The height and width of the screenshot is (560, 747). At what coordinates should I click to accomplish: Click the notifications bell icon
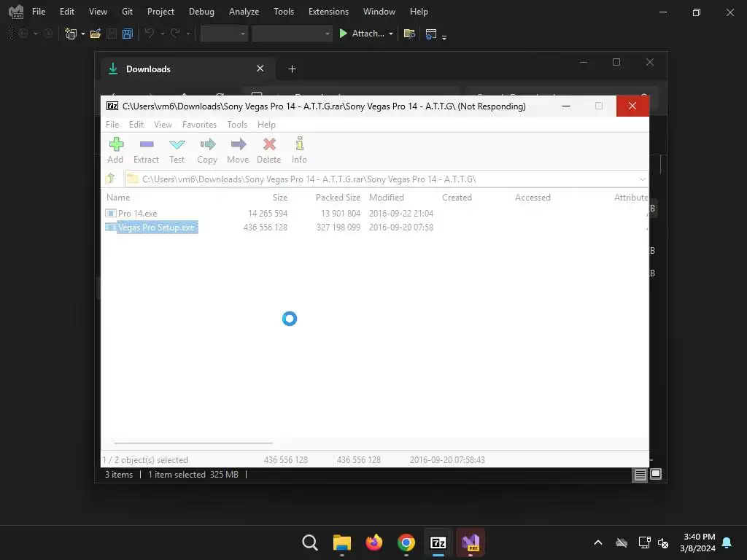coord(727,542)
